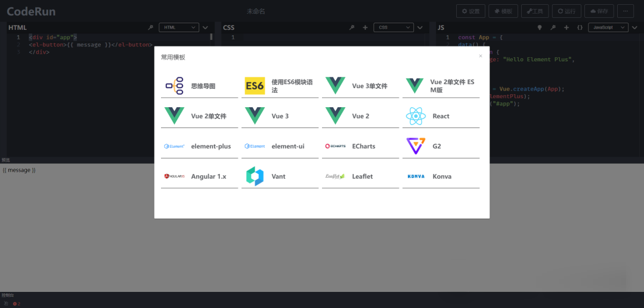Image resolution: width=644 pixels, height=308 pixels.
Task: Choose the ES6 module syntax template
Action: (279, 86)
